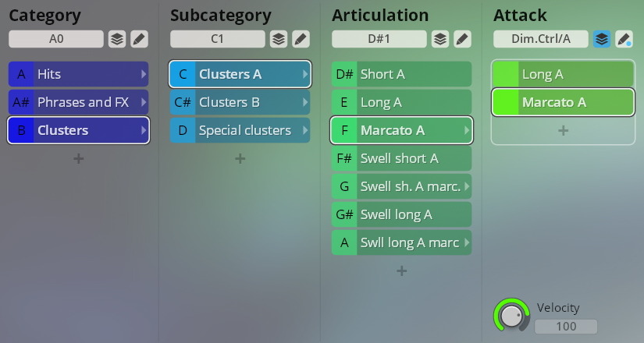Select the Hits category
Viewport: 644px width, 343px height.
(x=78, y=74)
